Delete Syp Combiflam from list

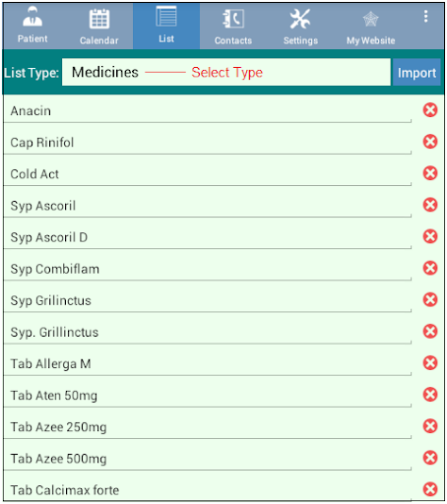click(x=430, y=268)
